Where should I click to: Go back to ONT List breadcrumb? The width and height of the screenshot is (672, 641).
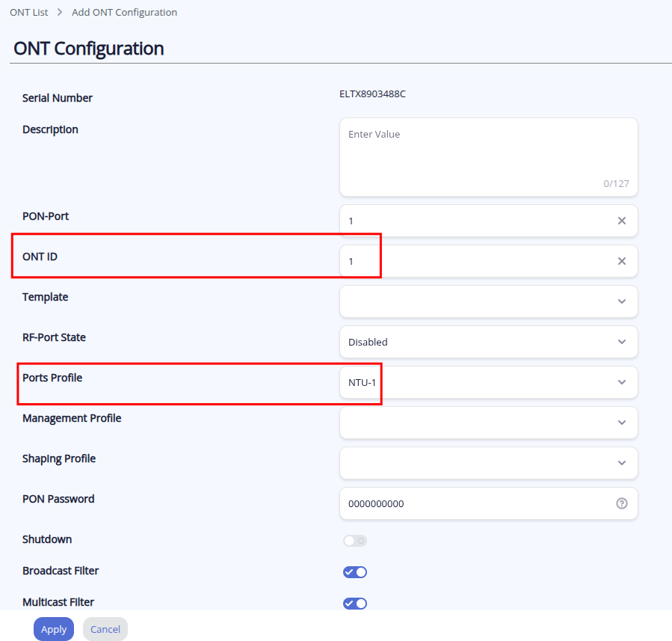click(29, 13)
